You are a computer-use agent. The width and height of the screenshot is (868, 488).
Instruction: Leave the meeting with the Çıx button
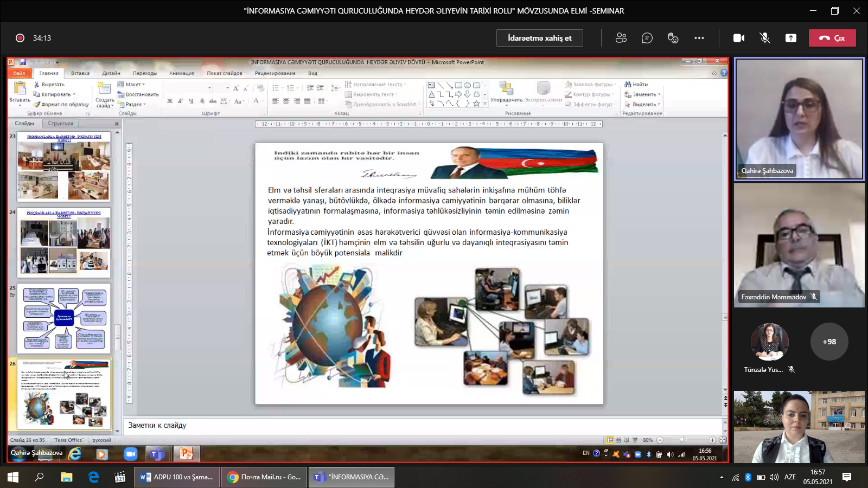(832, 38)
